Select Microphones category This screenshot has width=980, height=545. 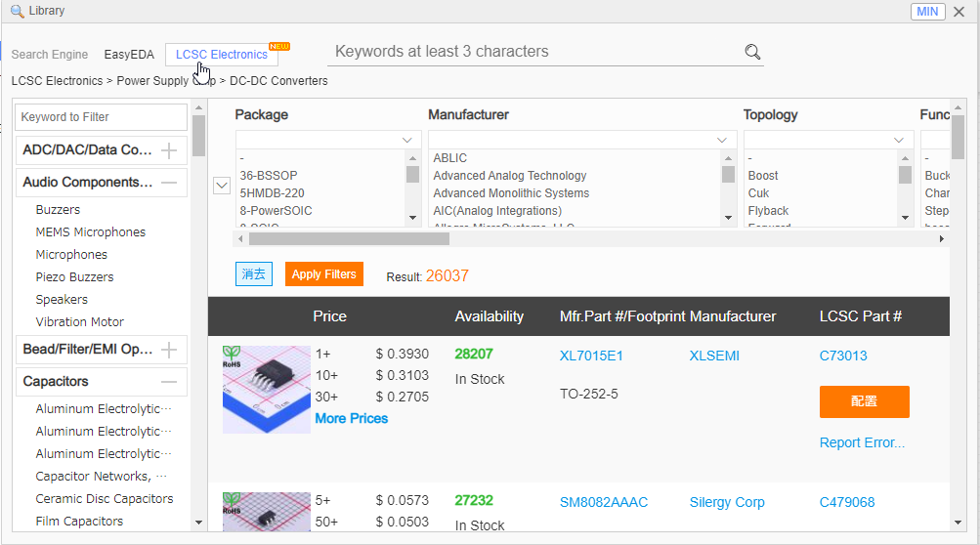(71, 255)
